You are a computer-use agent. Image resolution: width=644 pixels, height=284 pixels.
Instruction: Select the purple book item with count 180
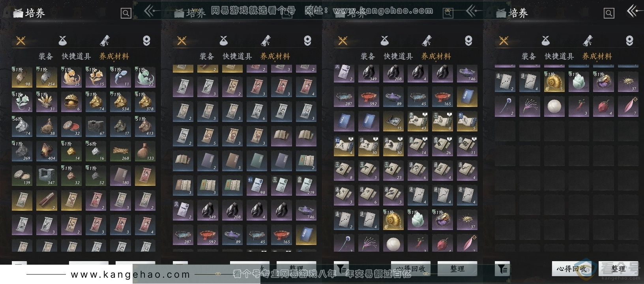pos(120,176)
